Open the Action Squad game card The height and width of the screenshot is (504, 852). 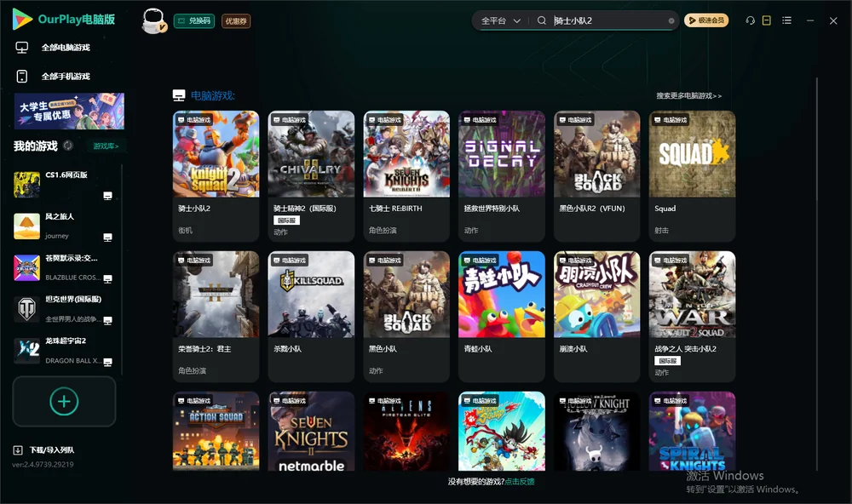click(x=216, y=432)
